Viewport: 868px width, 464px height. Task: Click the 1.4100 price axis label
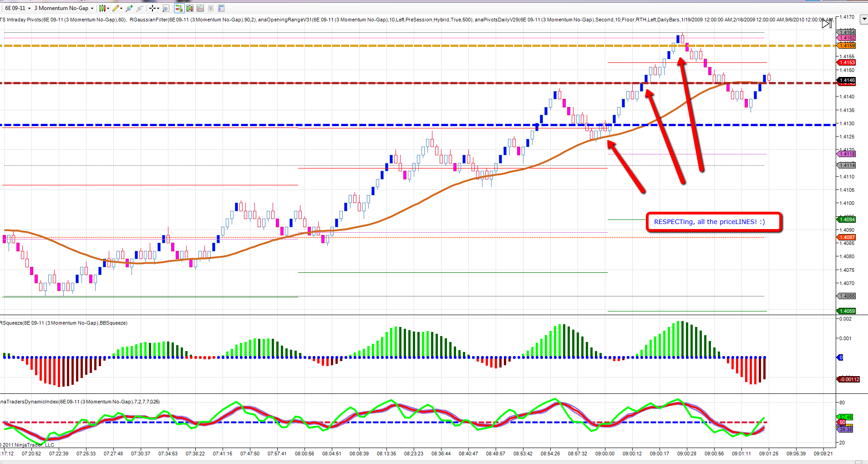coord(847,203)
